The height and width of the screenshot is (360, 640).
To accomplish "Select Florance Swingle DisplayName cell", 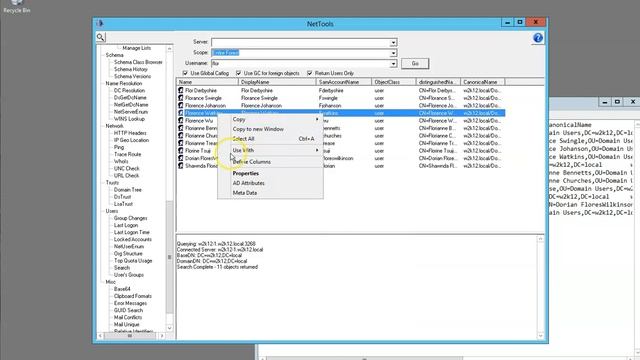I will 259,98.
